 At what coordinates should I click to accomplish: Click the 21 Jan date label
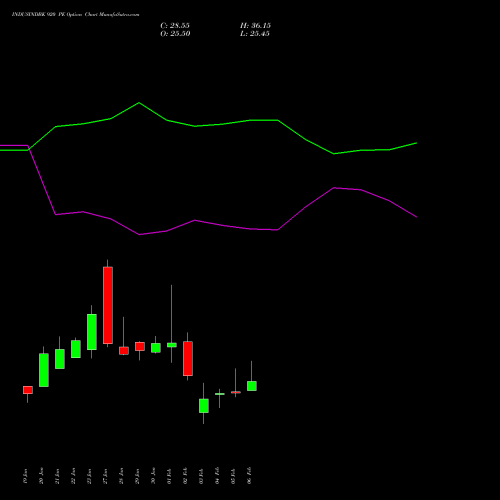[x=58, y=476]
